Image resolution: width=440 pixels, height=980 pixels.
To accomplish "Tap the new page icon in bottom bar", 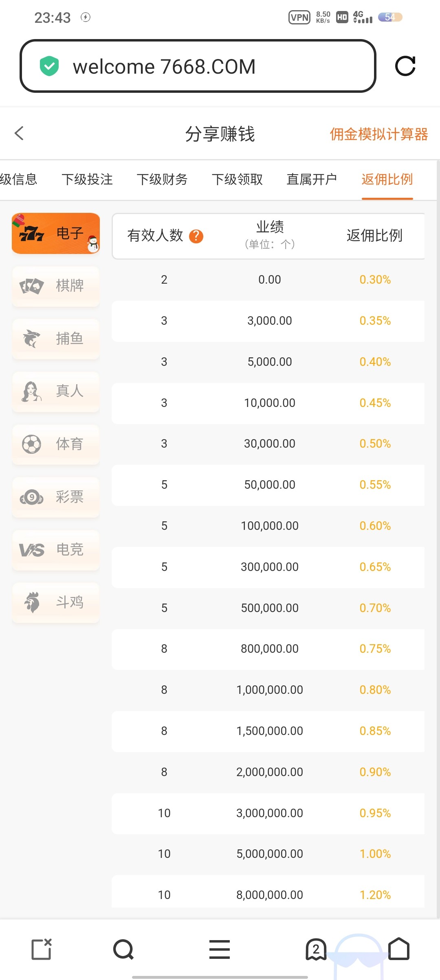I will (42, 949).
